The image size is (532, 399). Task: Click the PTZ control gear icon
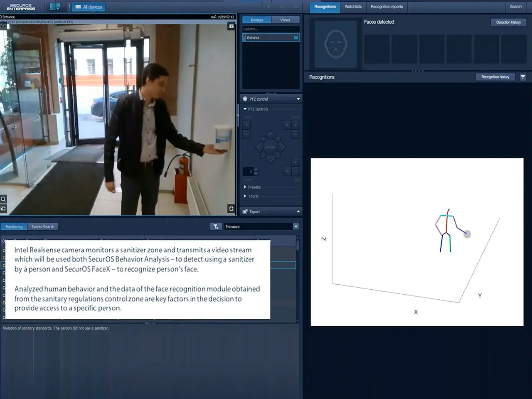(245, 99)
